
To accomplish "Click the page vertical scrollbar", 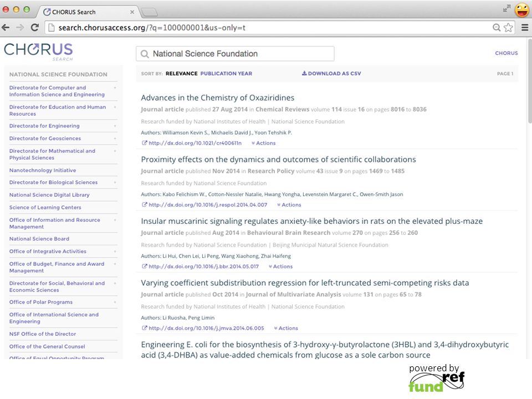I will [x=530, y=80].
